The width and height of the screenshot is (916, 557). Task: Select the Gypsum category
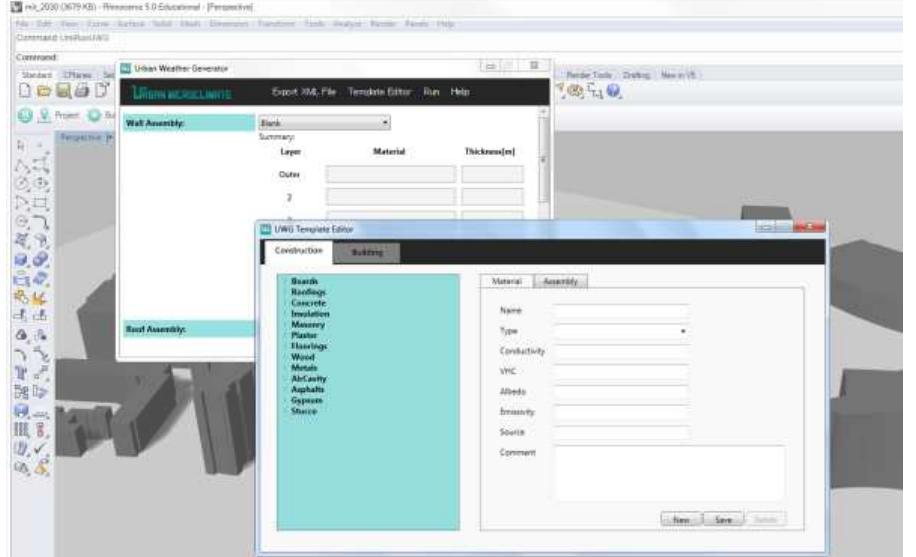(x=306, y=400)
